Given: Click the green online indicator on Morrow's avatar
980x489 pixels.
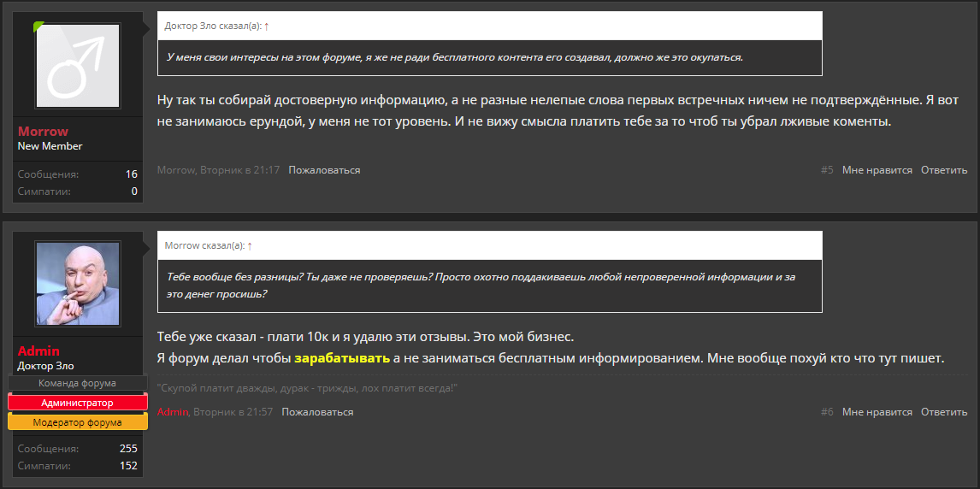Looking at the screenshot, I should [38, 26].
